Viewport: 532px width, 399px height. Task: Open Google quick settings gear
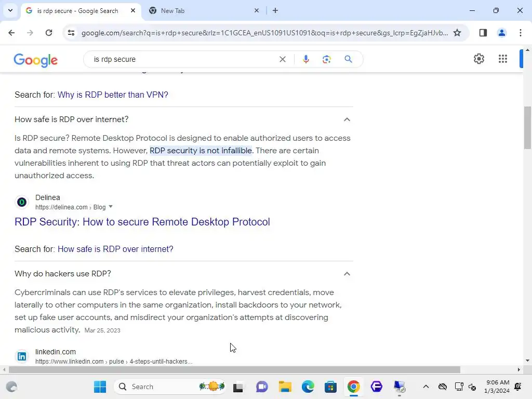[478, 59]
